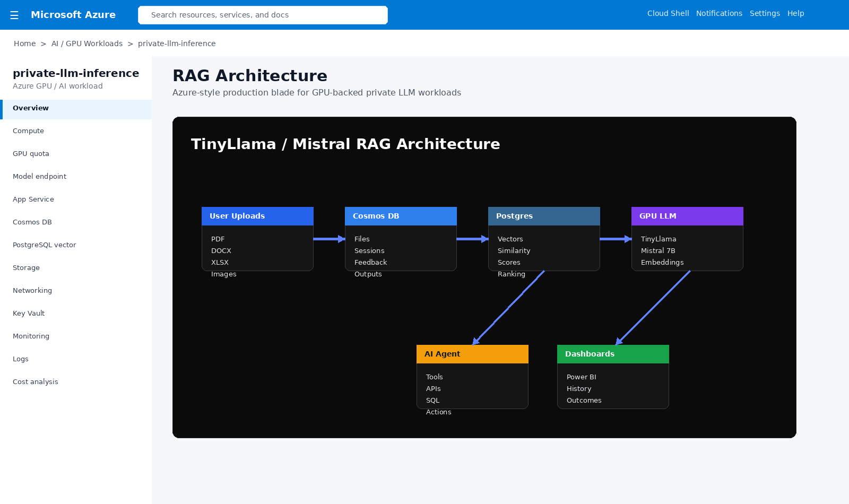Open Settings in the top bar
This screenshot has height=504, width=849.
[x=765, y=13]
